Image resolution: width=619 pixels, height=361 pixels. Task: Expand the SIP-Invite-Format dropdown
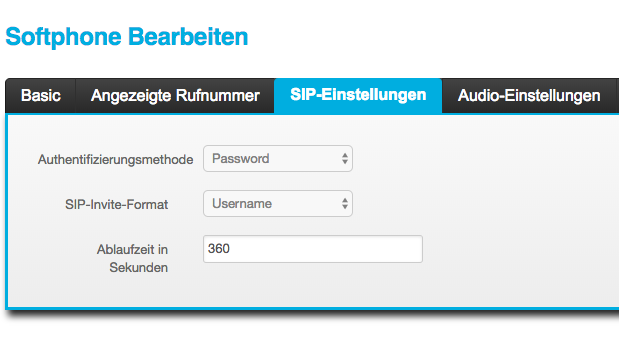click(278, 204)
